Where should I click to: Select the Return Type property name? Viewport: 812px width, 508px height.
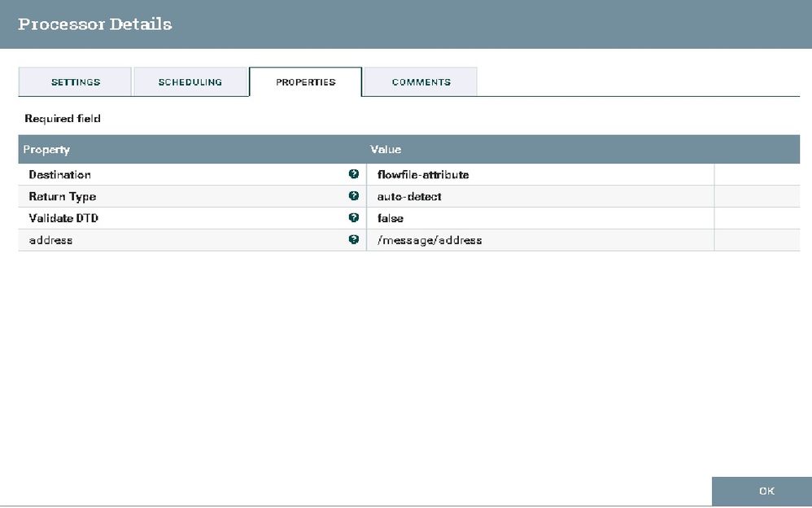62,196
